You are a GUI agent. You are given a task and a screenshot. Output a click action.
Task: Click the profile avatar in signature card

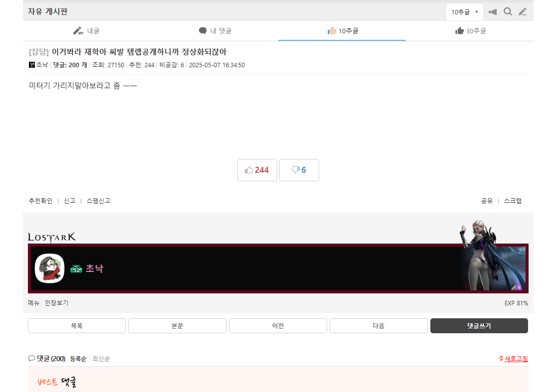click(x=49, y=268)
